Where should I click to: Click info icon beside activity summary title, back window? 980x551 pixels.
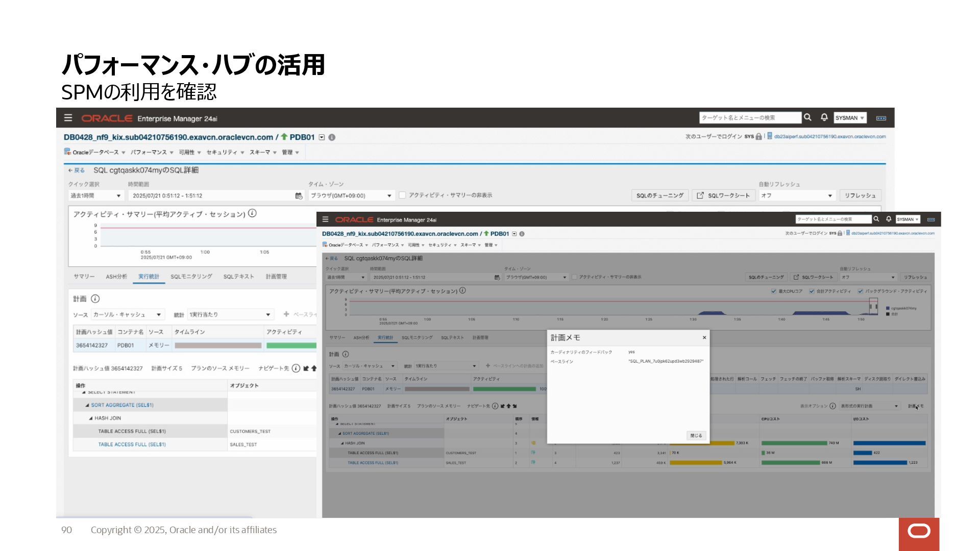[x=252, y=213]
